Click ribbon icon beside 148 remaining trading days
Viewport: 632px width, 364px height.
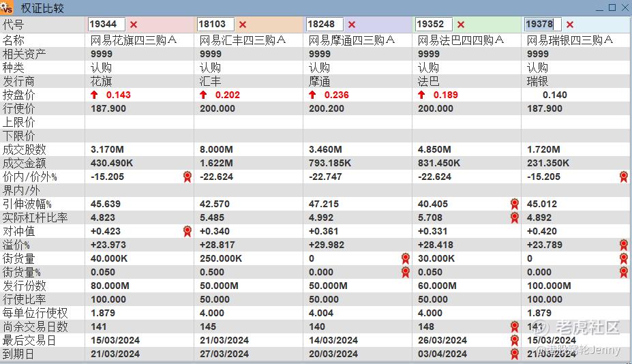514,327
